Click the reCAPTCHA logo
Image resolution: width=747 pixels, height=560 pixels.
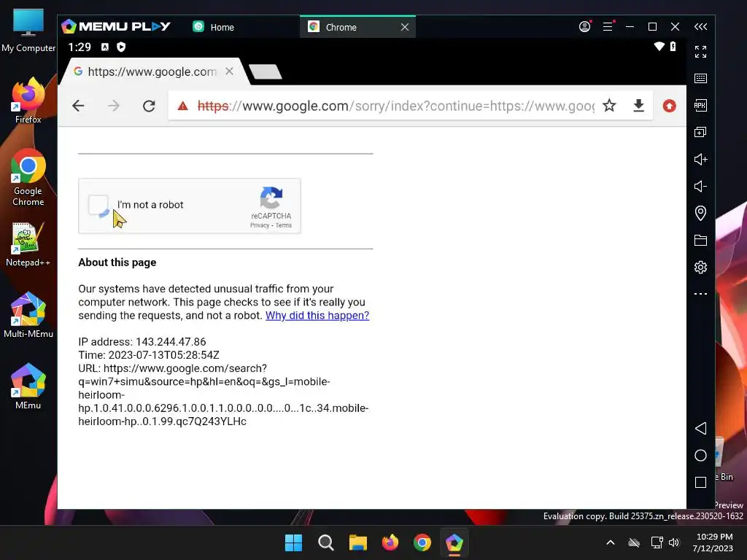[x=271, y=198]
